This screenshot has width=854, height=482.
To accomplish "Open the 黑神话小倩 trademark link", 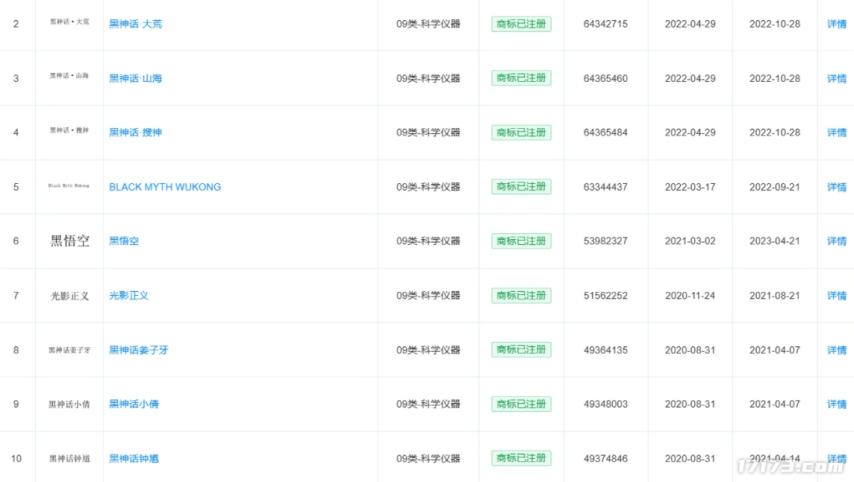I will (x=134, y=404).
